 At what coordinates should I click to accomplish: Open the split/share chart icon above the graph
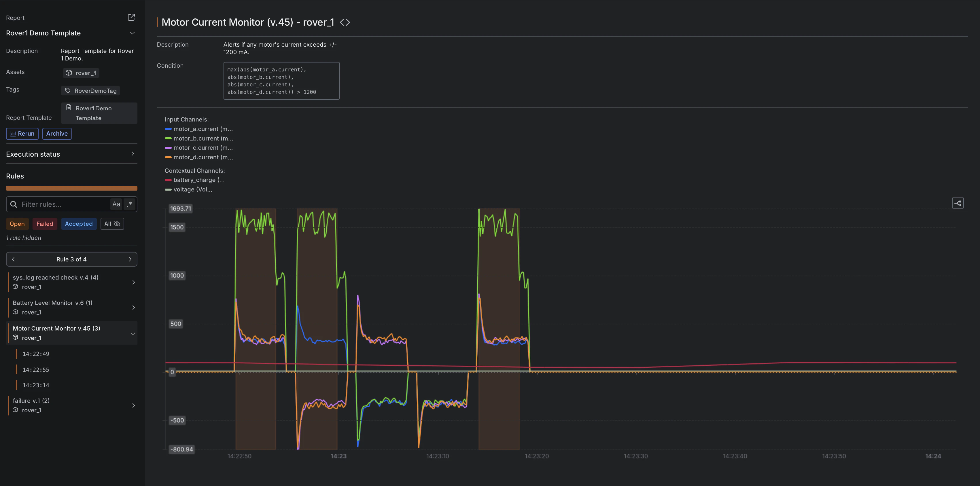pyautogui.click(x=958, y=203)
